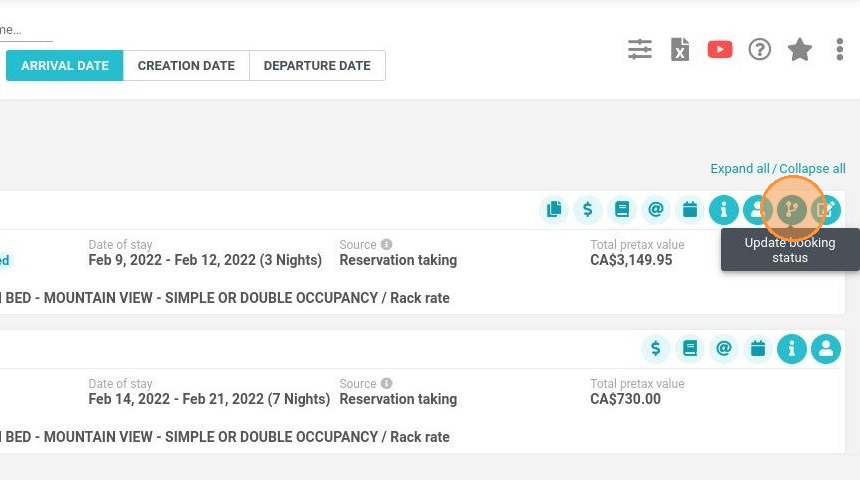Select the CA$730.00 pretax value

coord(625,399)
